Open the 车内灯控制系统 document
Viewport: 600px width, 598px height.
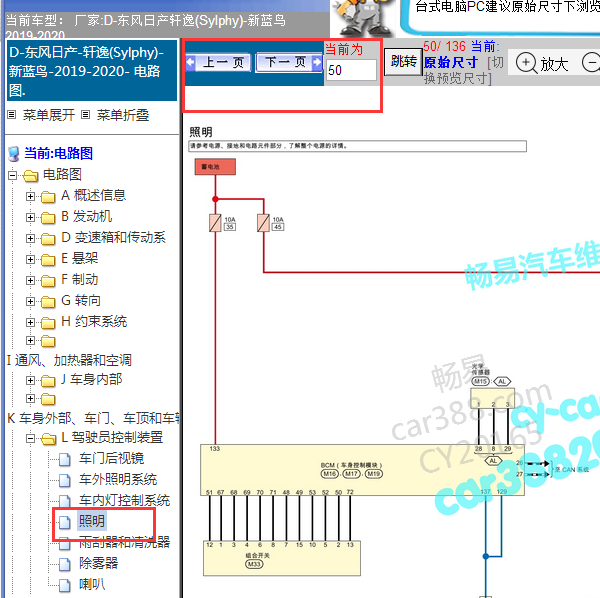click(124, 500)
